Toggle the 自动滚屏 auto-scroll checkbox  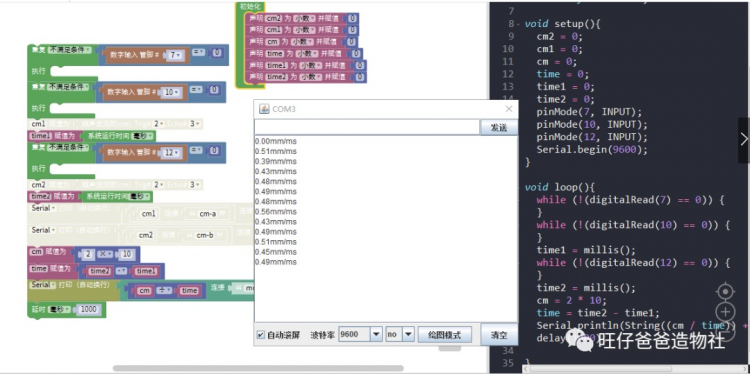pos(261,335)
